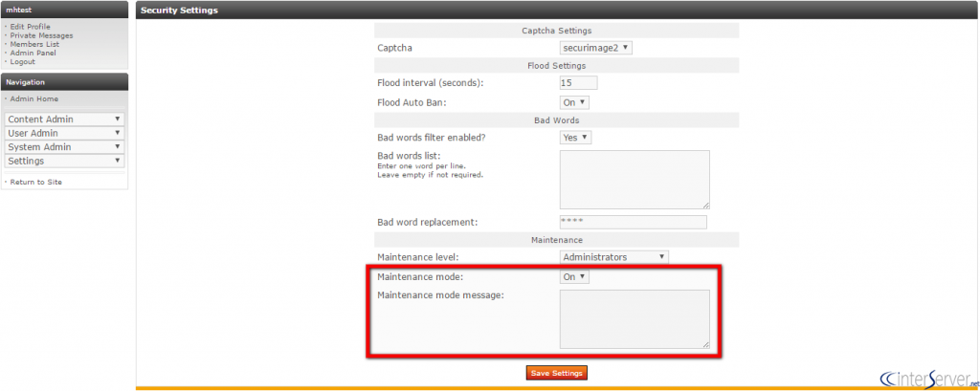Open the Edit Profile link

30,27
